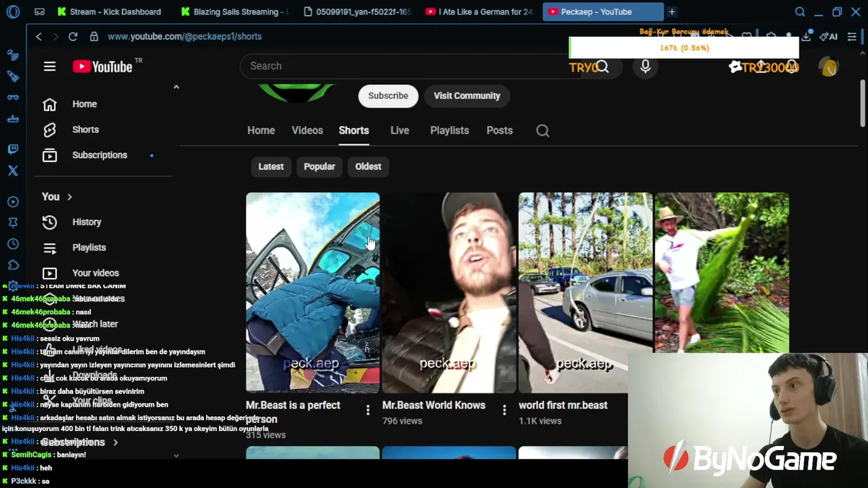This screenshot has height=488, width=868.
Task: Open the Mr.Beast World Knows title link
Action: (434, 405)
